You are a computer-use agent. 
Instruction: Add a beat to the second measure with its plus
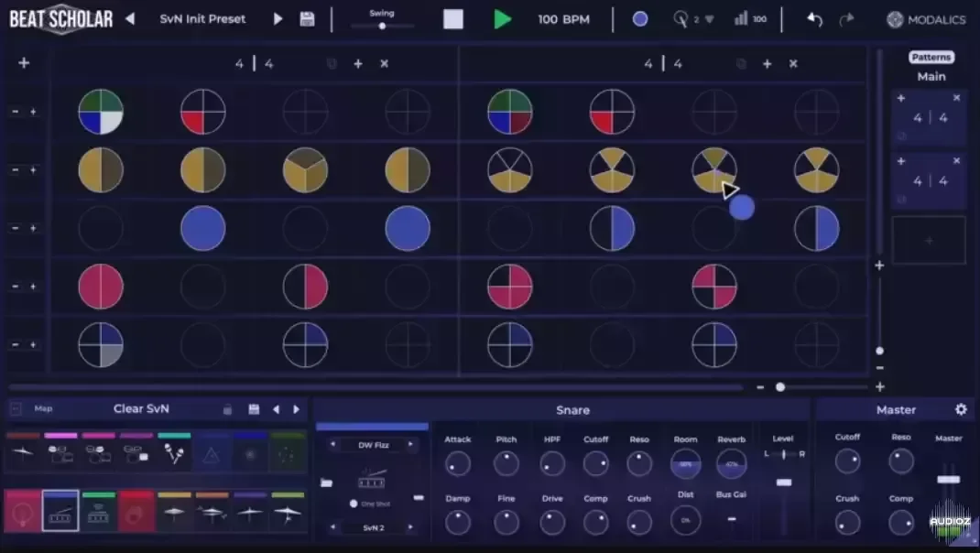click(x=767, y=64)
